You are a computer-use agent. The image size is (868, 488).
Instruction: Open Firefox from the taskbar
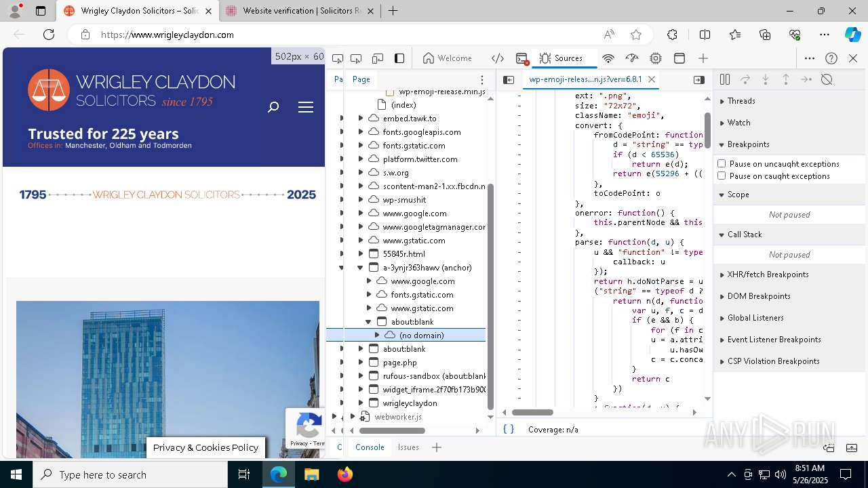(345, 474)
